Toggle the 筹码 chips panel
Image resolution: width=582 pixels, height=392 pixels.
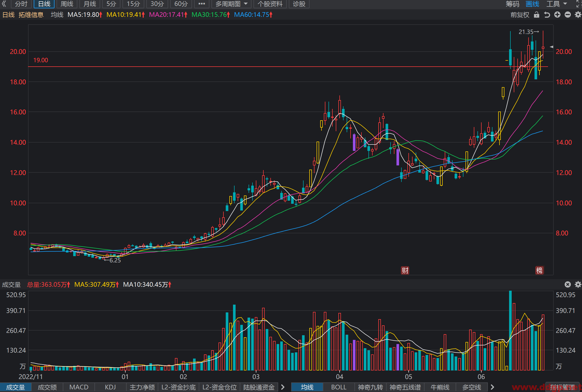pyautogui.click(x=512, y=4)
